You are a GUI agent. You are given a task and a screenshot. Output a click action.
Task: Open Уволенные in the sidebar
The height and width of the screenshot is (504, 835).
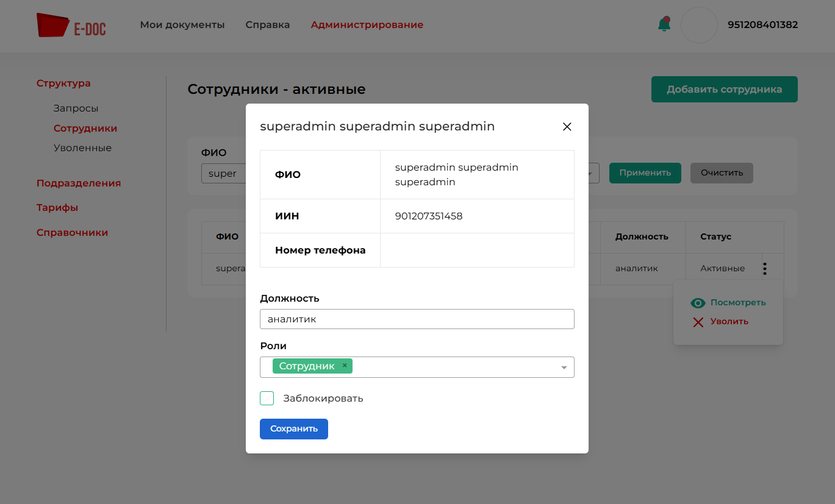pyautogui.click(x=82, y=148)
